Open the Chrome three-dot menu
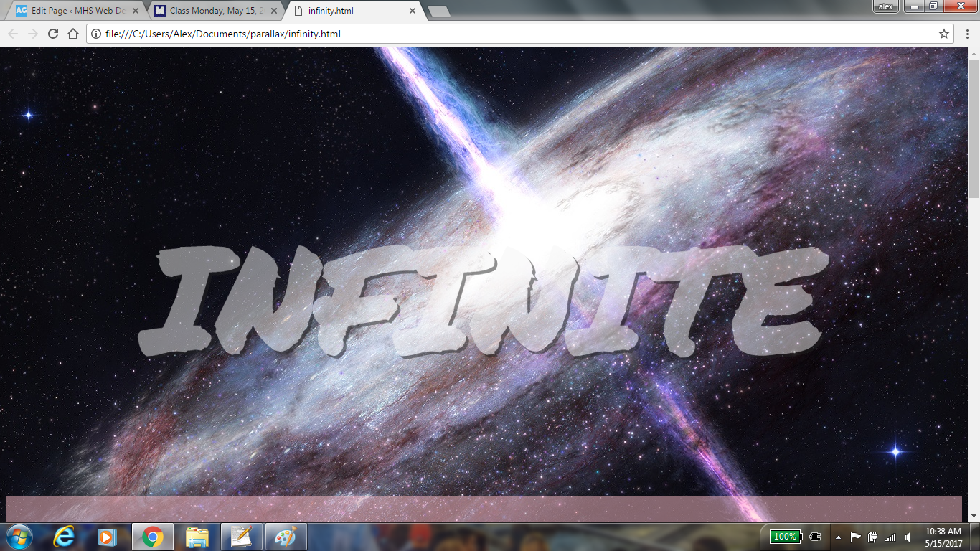This screenshot has width=980, height=551. [967, 34]
